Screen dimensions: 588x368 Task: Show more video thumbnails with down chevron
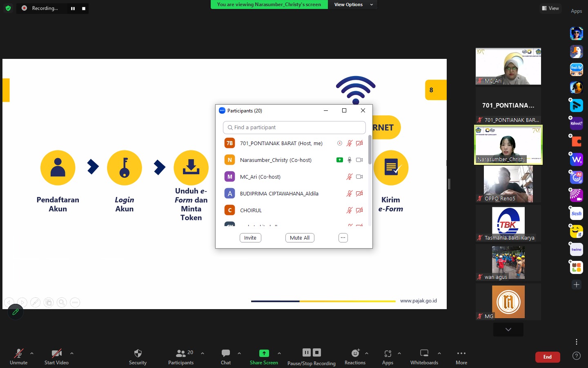pos(508,330)
